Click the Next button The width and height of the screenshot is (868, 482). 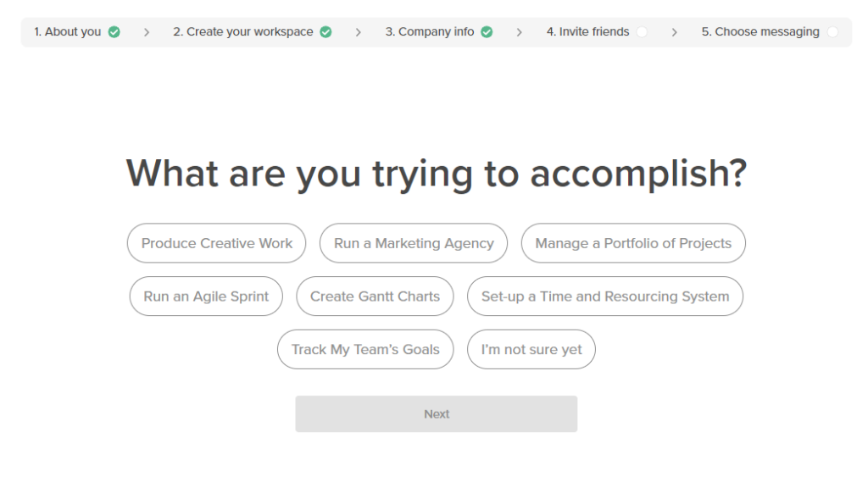[437, 414]
